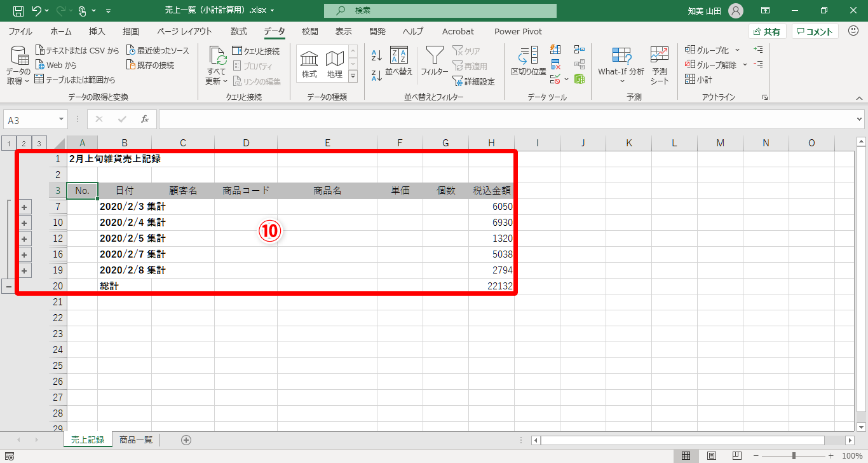Open 既存の接続 (existing connections)

pos(150,65)
